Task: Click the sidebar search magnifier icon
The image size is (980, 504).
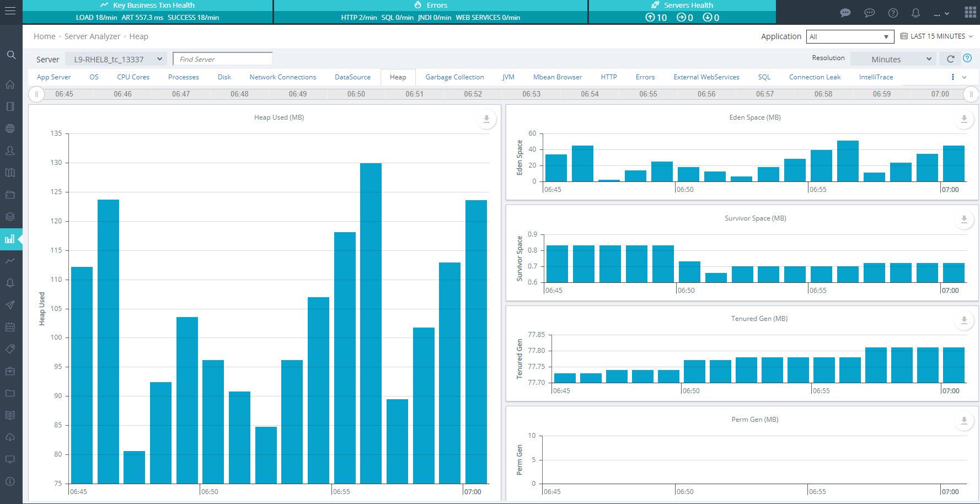Action: tap(11, 55)
